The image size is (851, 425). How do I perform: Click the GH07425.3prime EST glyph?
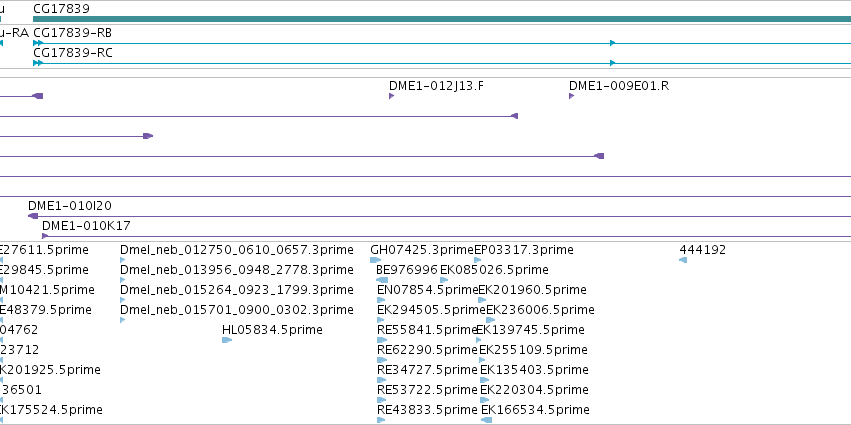pyautogui.click(x=376, y=260)
